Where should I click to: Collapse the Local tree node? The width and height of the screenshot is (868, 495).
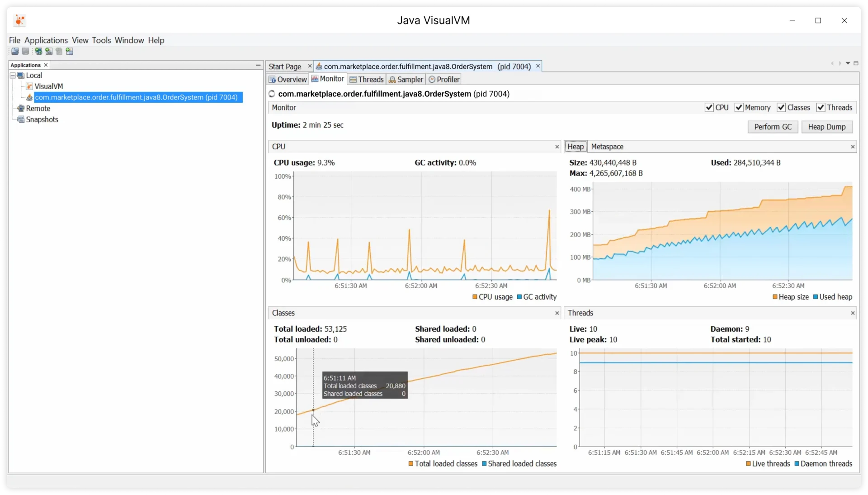pyautogui.click(x=13, y=76)
